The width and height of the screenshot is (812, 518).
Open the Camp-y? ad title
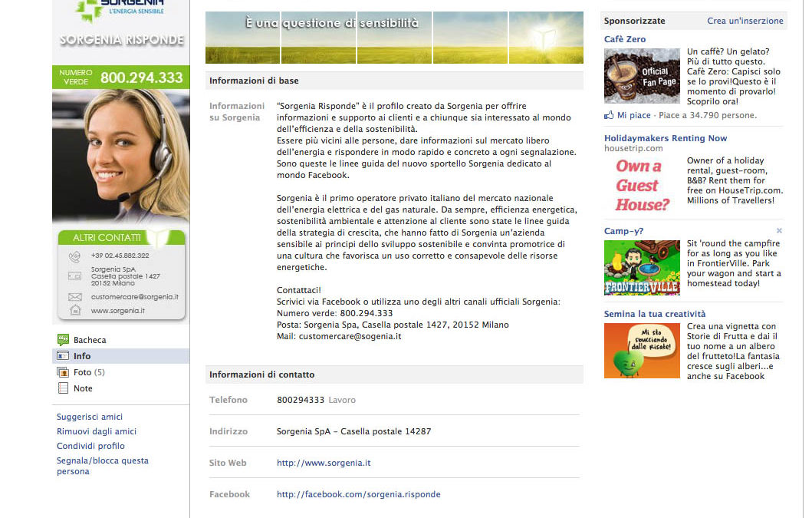tap(623, 231)
